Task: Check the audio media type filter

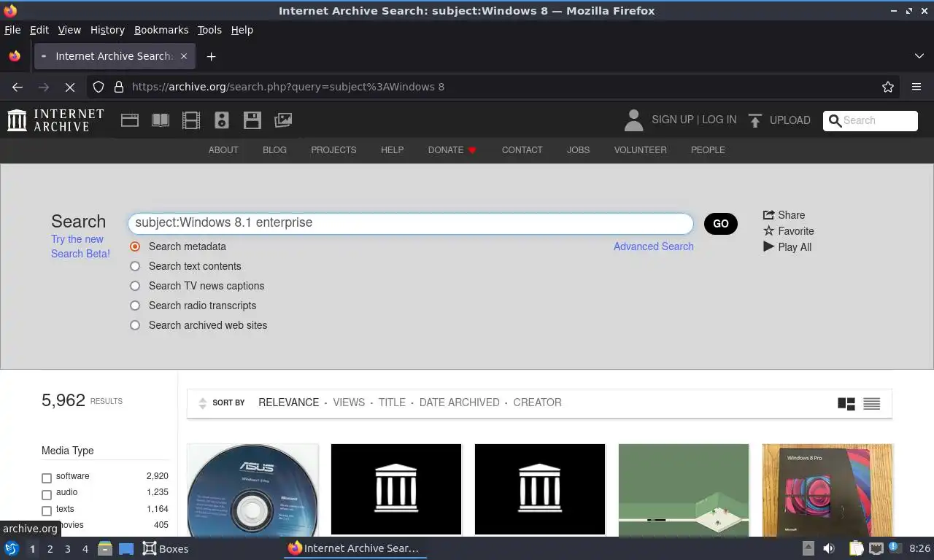Action: pos(47,494)
